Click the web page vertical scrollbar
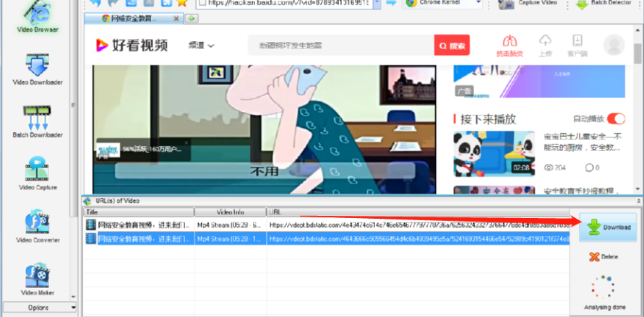 point(637,53)
